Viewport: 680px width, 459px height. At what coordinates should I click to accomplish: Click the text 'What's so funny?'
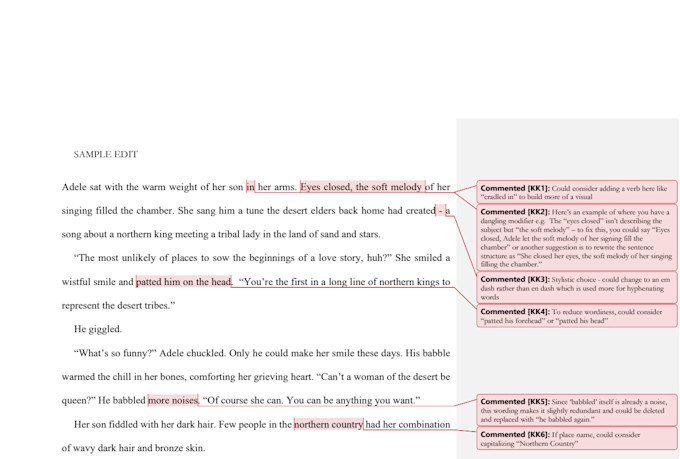pos(115,353)
